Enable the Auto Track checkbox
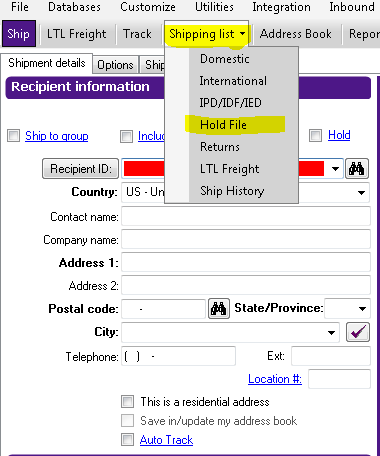The width and height of the screenshot is (380, 456). pyautogui.click(x=127, y=439)
